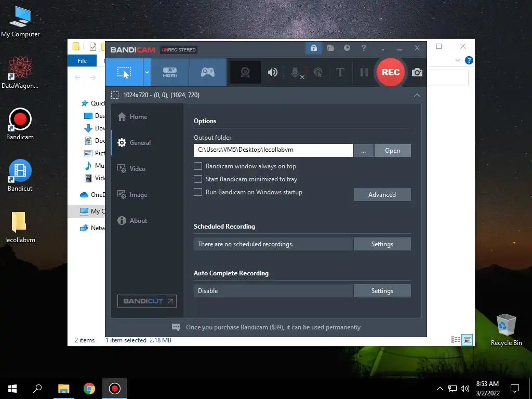Select OneDrive in Explorer sidebar
This screenshot has height=399, width=532.
click(92, 194)
